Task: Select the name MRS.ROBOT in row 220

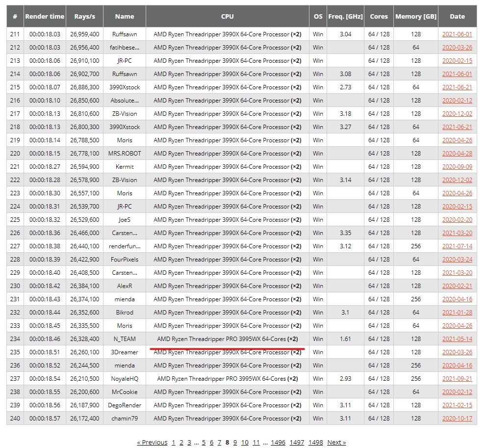Action: pos(125,154)
